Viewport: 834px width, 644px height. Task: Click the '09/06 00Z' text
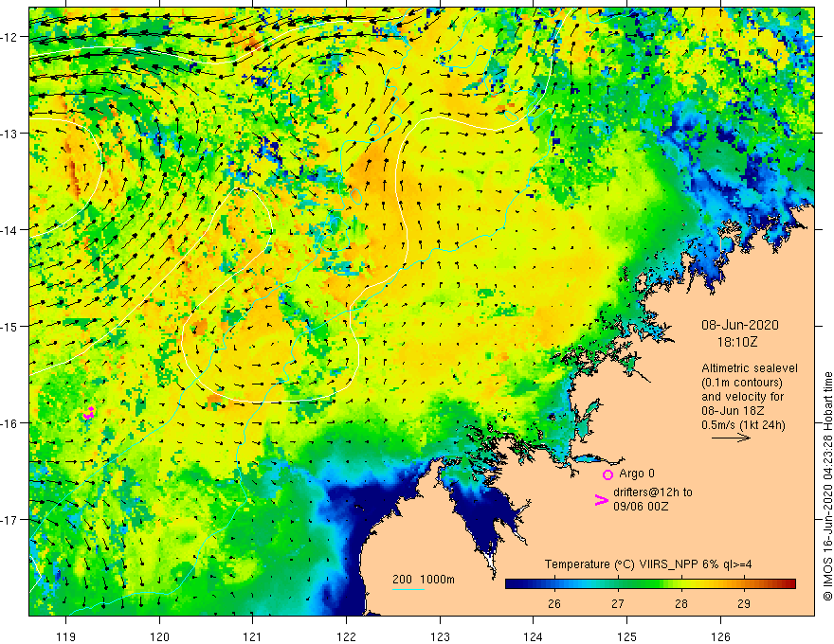tap(641, 507)
